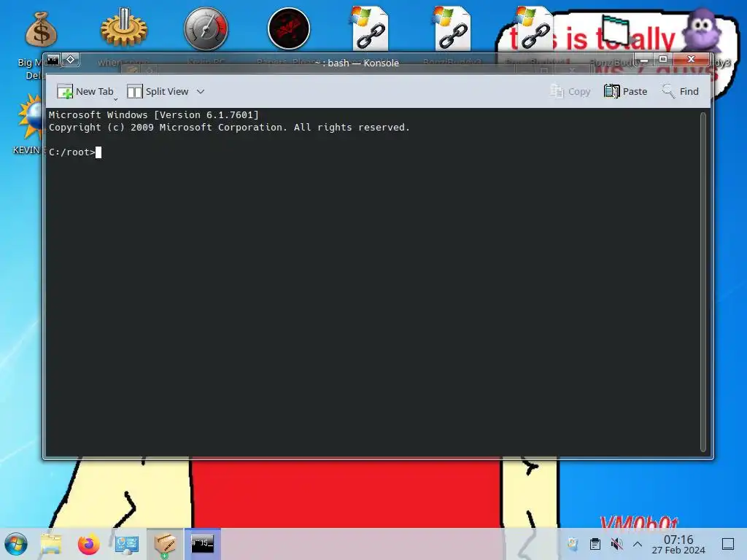Click the "Microsoft Windows [Version 6.1.7601]" line
The height and width of the screenshot is (560, 747).
153,114
